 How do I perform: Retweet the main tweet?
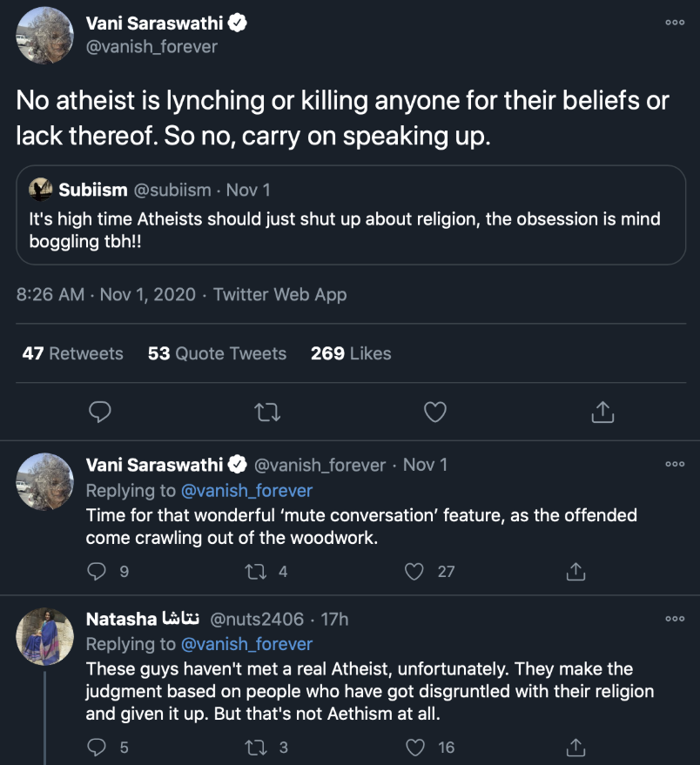(266, 412)
